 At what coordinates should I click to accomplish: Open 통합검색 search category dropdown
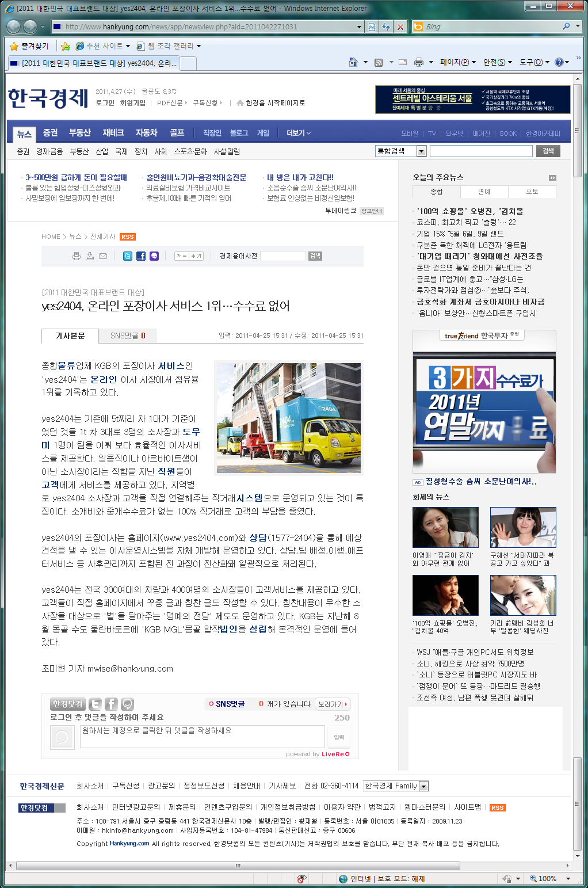click(421, 151)
